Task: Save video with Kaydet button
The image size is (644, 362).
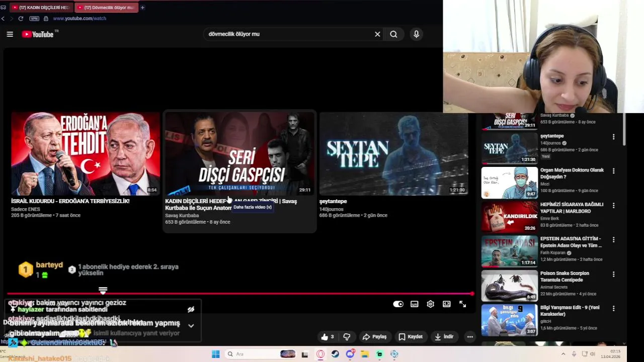Action: (x=411, y=337)
